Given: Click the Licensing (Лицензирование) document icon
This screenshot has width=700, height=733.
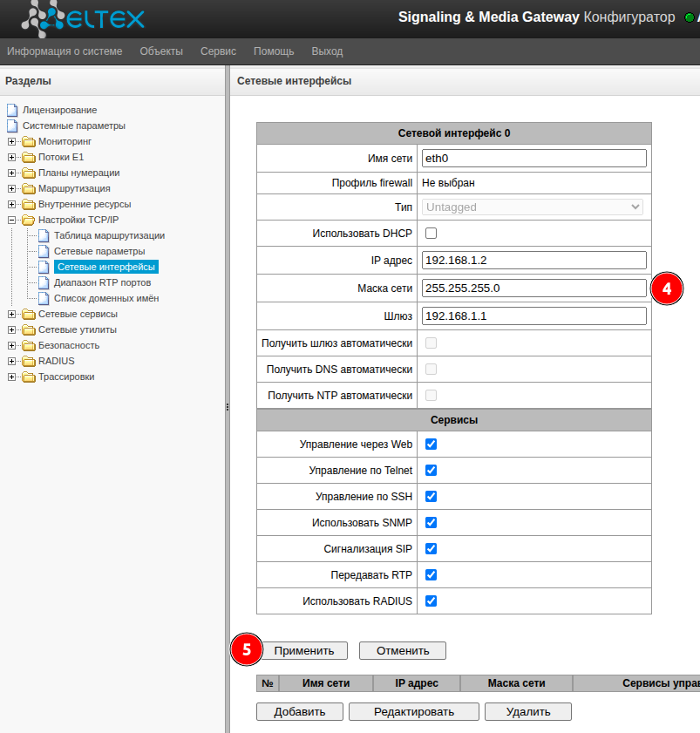Looking at the screenshot, I should [12, 110].
